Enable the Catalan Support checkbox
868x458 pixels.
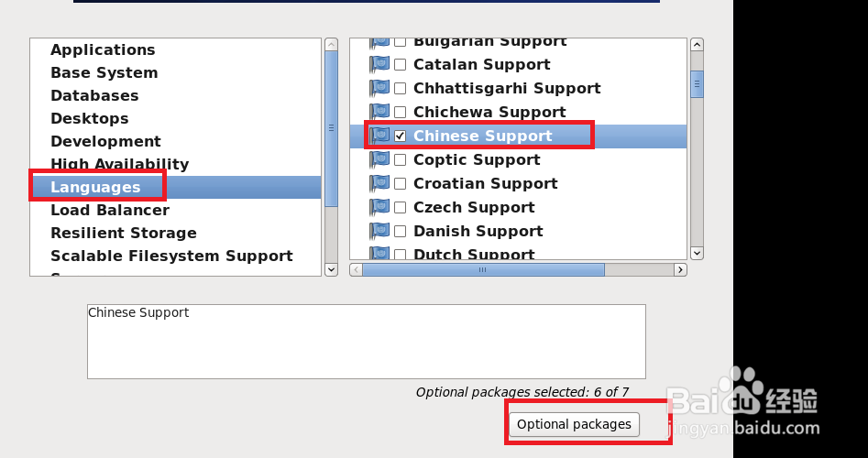tap(401, 64)
